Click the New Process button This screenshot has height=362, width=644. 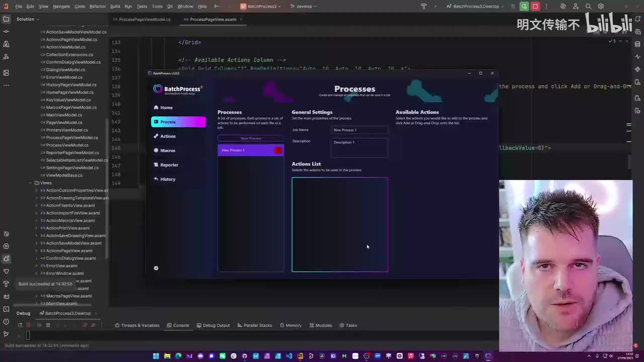point(251,138)
